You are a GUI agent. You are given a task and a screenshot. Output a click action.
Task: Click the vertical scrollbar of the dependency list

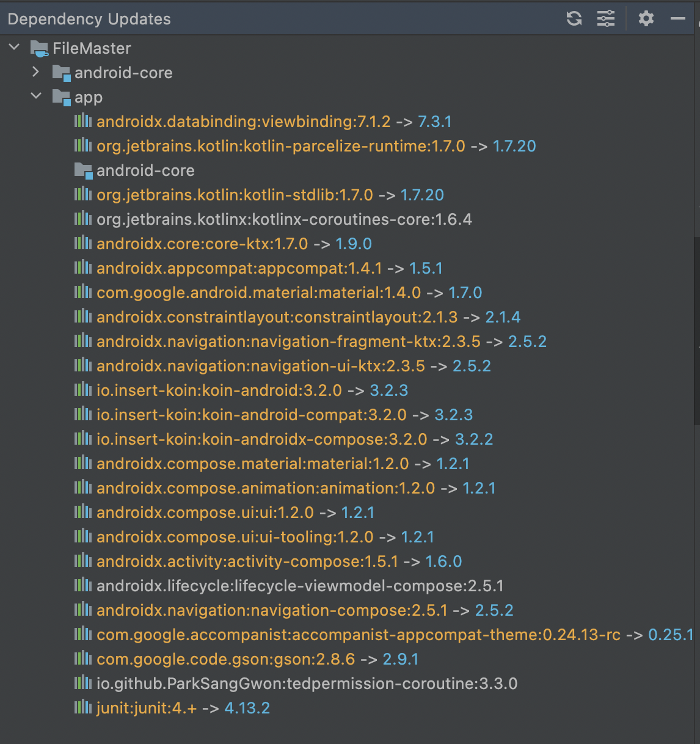click(697, 330)
